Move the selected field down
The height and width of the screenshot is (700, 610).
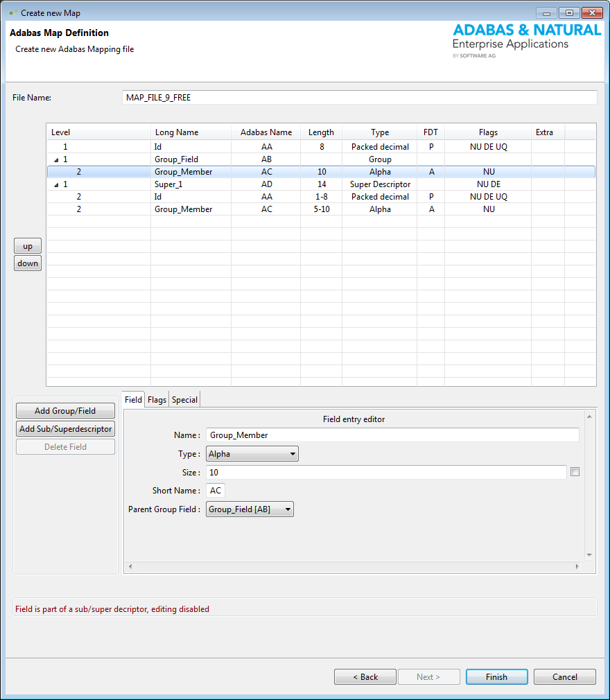(x=27, y=263)
